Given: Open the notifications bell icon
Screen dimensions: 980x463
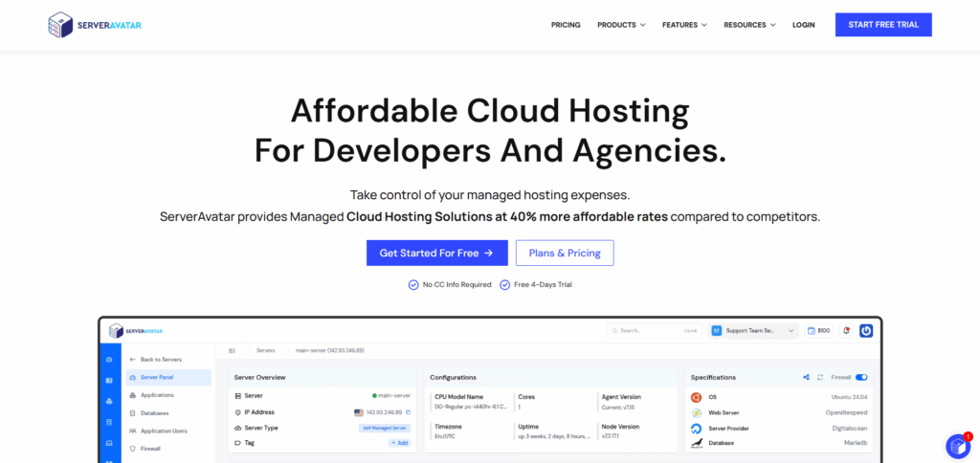Looking at the screenshot, I should pos(847,331).
